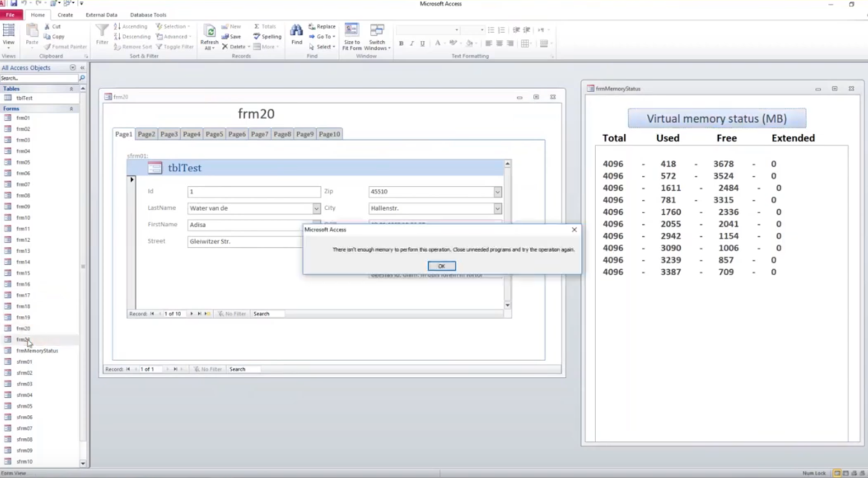Run the Spelling check
The image size is (868, 478).
pos(267,36)
